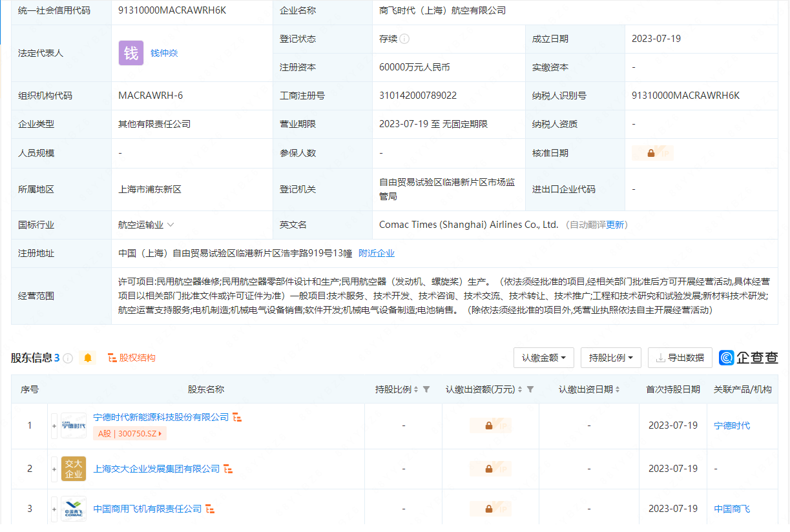Open 附近企业 link beside registered address

[x=377, y=254]
